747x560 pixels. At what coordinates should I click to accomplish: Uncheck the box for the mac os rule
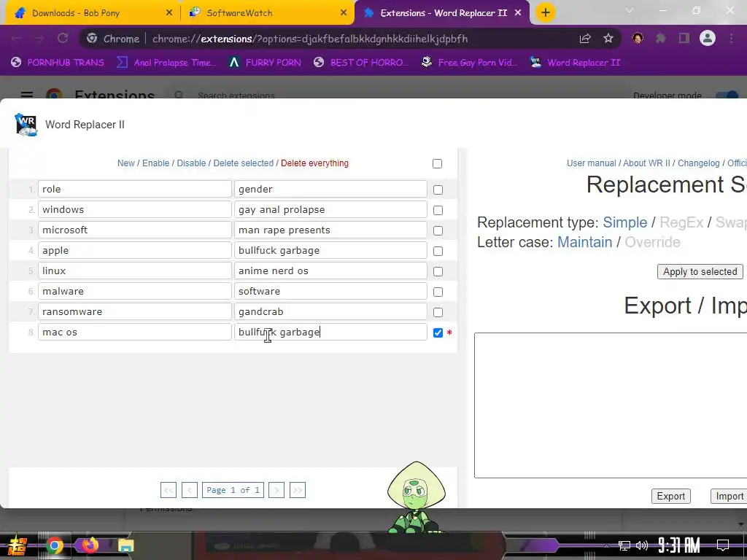coord(438,332)
